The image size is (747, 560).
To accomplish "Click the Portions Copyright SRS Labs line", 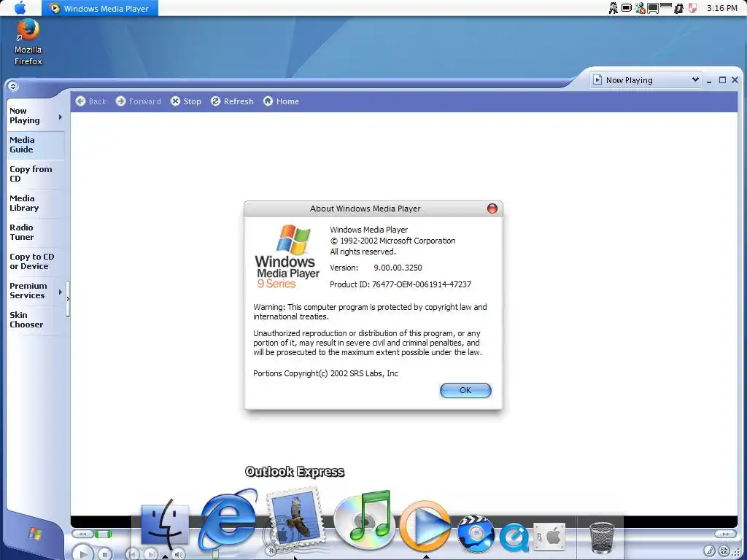I will click(x=325, y=373).
